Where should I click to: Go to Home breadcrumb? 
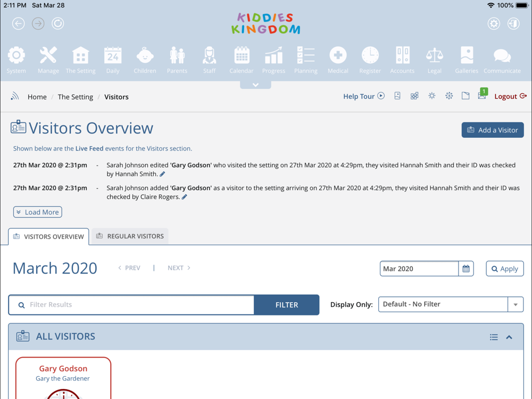[37, 97]
